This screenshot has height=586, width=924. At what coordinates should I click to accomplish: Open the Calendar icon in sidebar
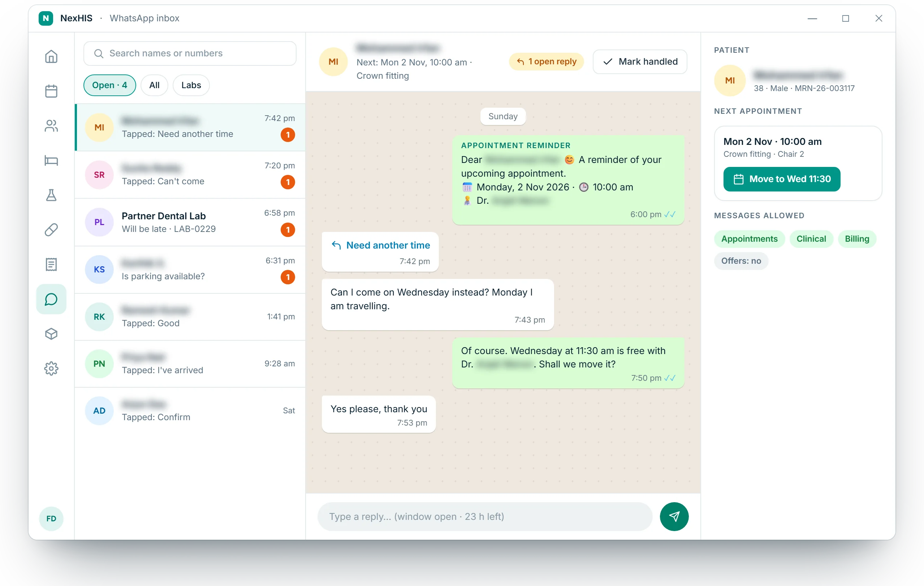click(51, 91)
